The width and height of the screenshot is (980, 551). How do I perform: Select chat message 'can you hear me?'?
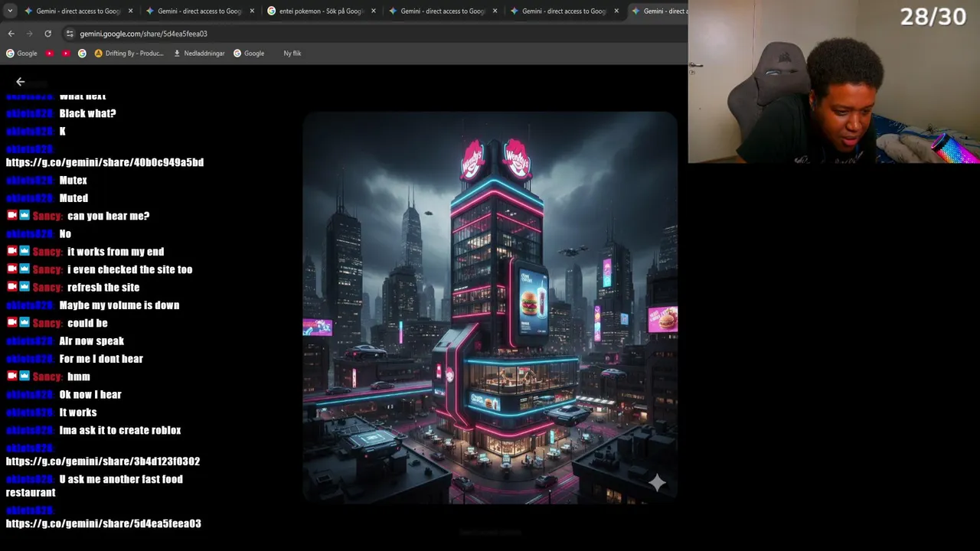pyautogui.click(x=108, y=216)
